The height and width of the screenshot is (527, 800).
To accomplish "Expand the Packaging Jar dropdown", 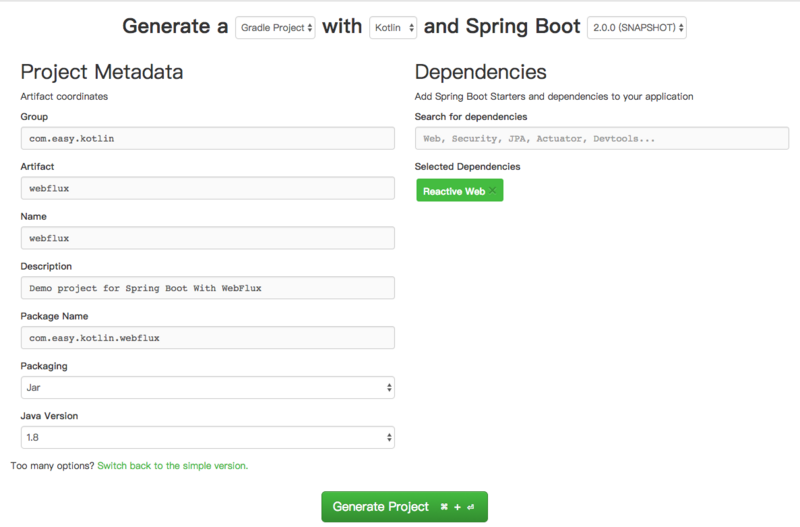I will [x=207, y=387].
